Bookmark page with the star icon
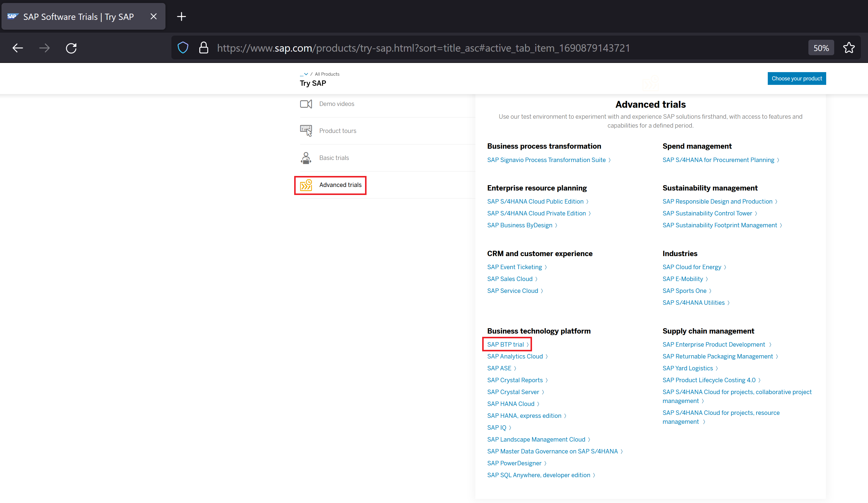The width and height of the screenshot is (868, 503). pos(849,48)
